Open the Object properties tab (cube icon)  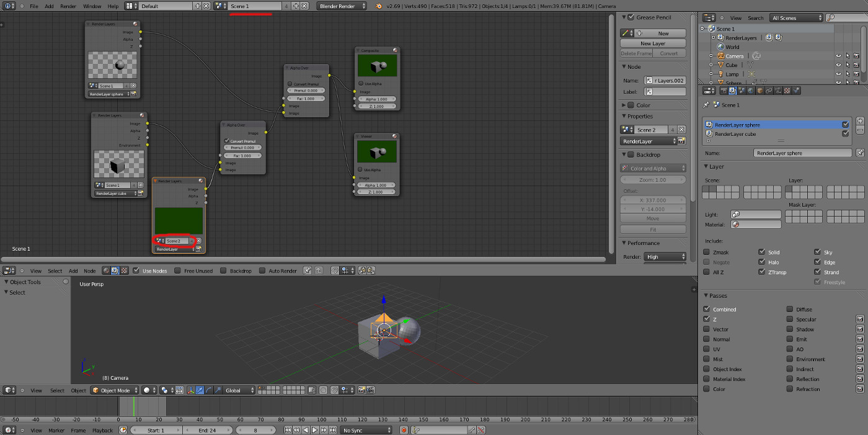coord(759,91)
